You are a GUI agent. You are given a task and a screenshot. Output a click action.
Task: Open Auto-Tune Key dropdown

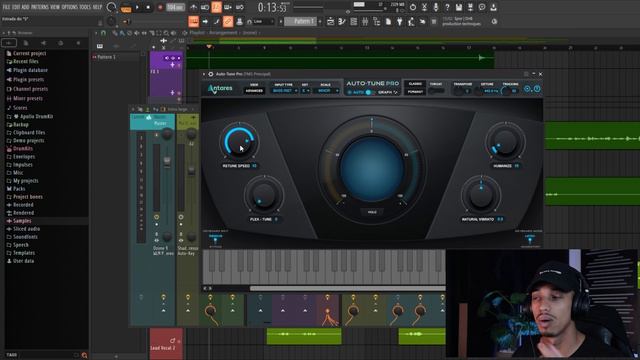[306, 91]
